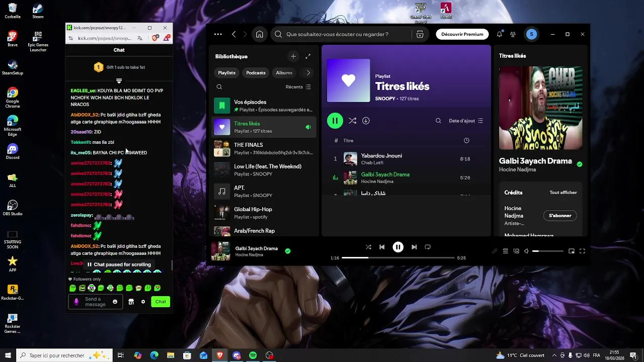Filter library by Albums
This screenshot has width=644, height=362.
point(284,73)
